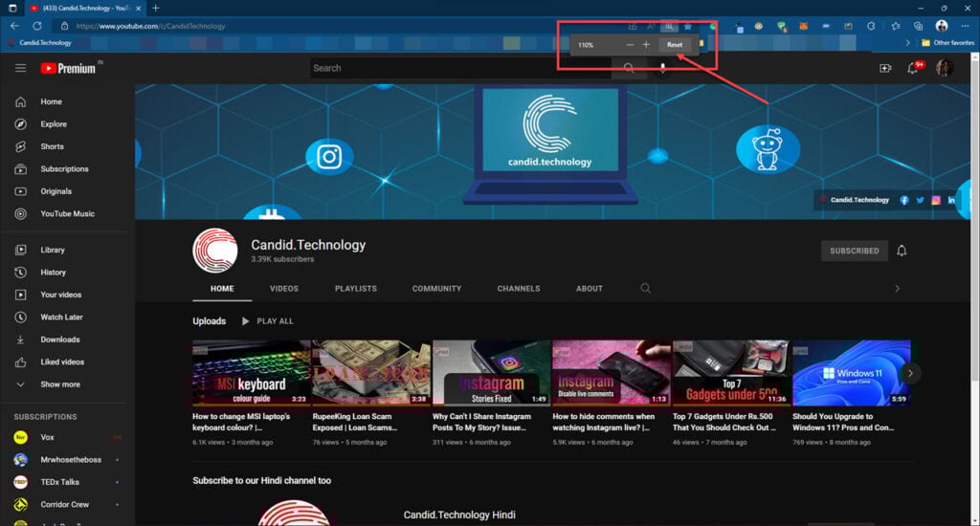
Task: Open the Edge Favorites toolbar icon
Action: [x=896, y=26]
